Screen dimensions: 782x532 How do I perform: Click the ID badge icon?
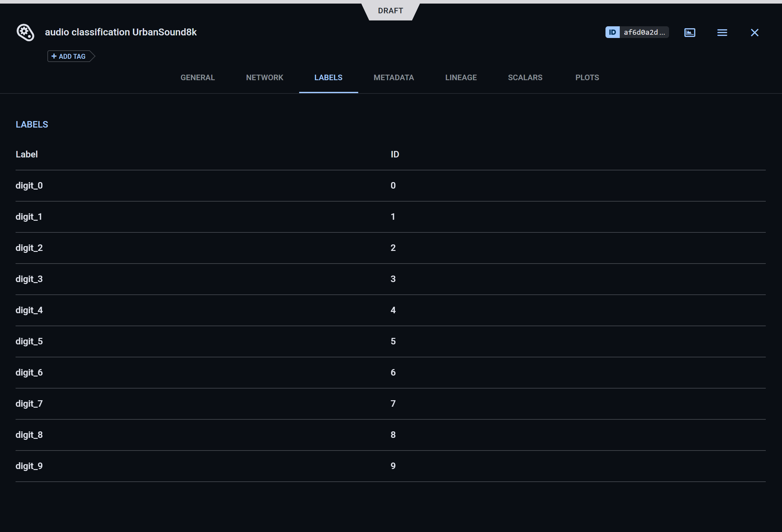point(612,32)
